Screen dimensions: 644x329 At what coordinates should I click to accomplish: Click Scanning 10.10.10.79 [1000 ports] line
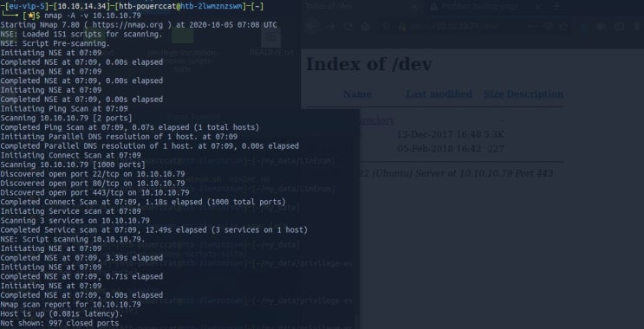coord(73,164)
